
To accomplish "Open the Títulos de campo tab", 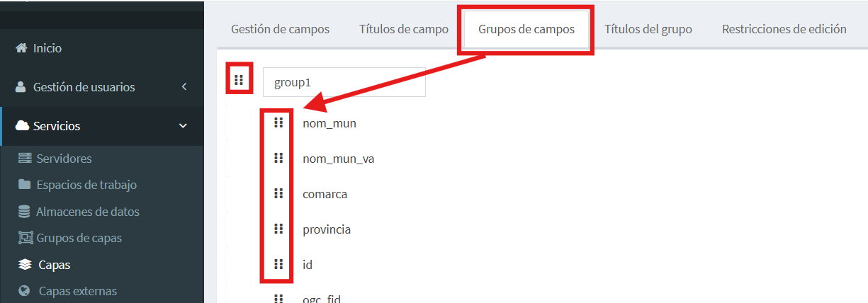I will click(x=404, y=29).
